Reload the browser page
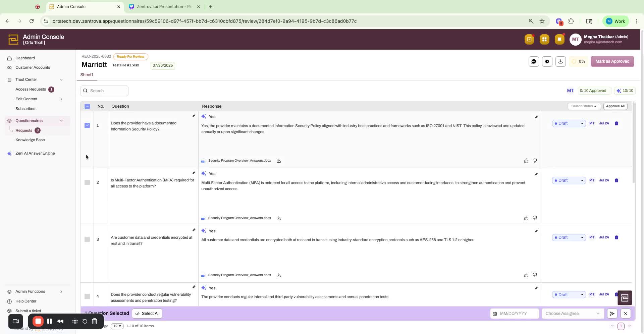644x334 pixels. point(32,21)
